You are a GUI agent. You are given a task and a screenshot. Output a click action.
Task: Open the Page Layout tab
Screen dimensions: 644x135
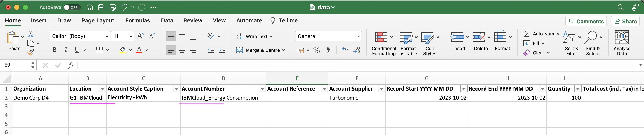tap(98, 20)
